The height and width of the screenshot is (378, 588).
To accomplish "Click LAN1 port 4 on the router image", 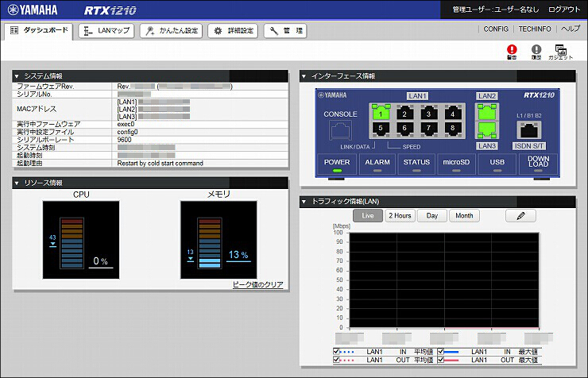I will tap(452, 113).
